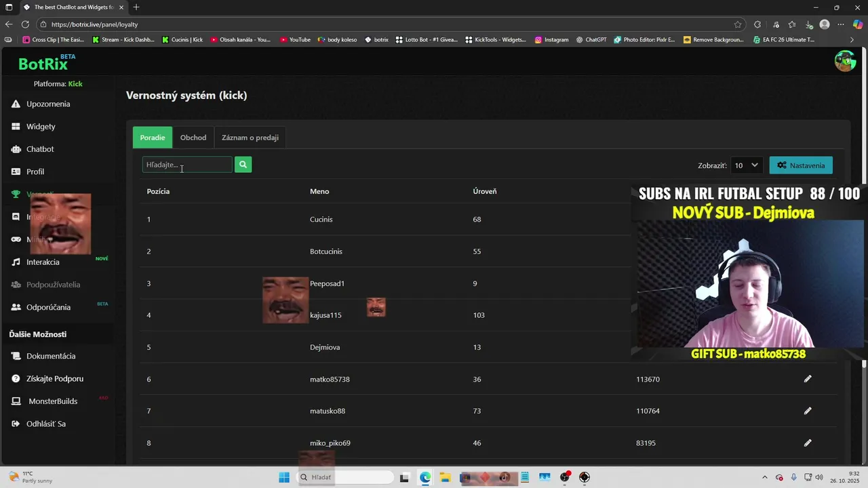
Task: Open Lotto Bot bookmark
Action: [427, 40]
